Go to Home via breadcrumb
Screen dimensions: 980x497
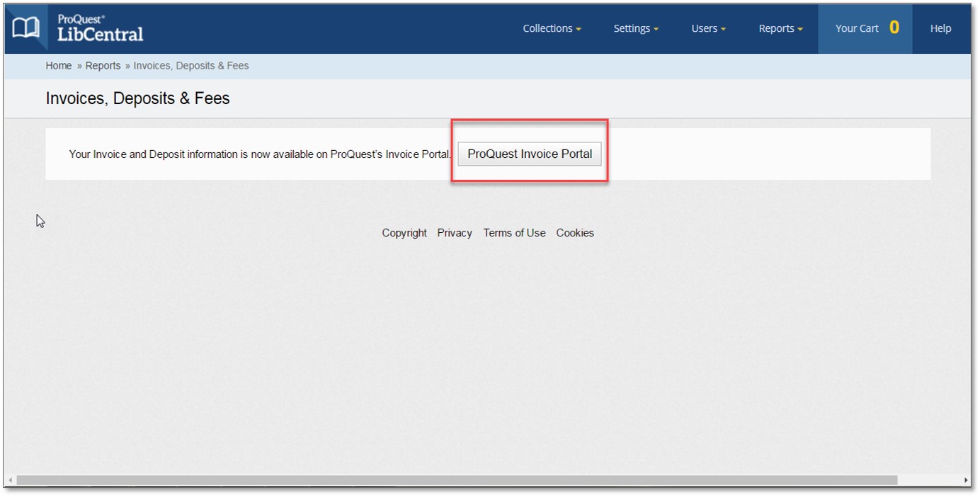(59, 66)
